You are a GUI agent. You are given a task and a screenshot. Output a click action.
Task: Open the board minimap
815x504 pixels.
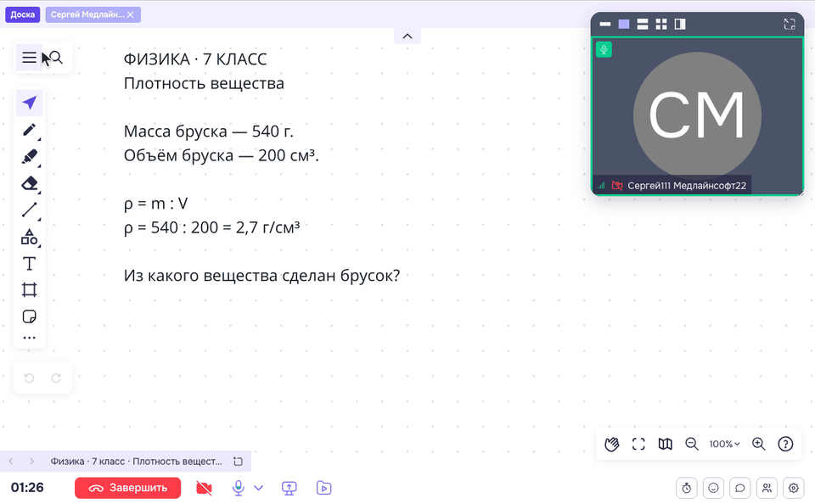(x=666, y=445)
